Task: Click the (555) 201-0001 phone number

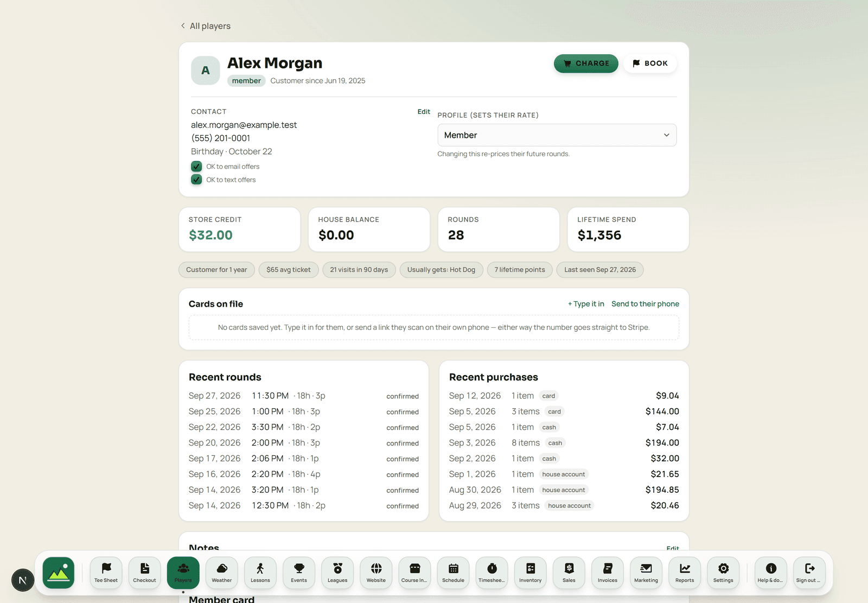Action: click(221, 138)
